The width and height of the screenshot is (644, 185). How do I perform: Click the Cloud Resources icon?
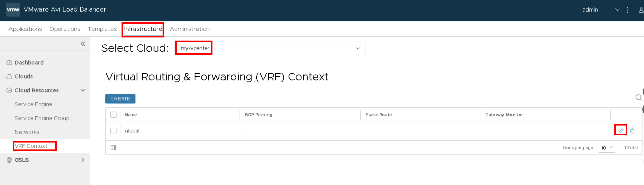click(x=9, y=91)
